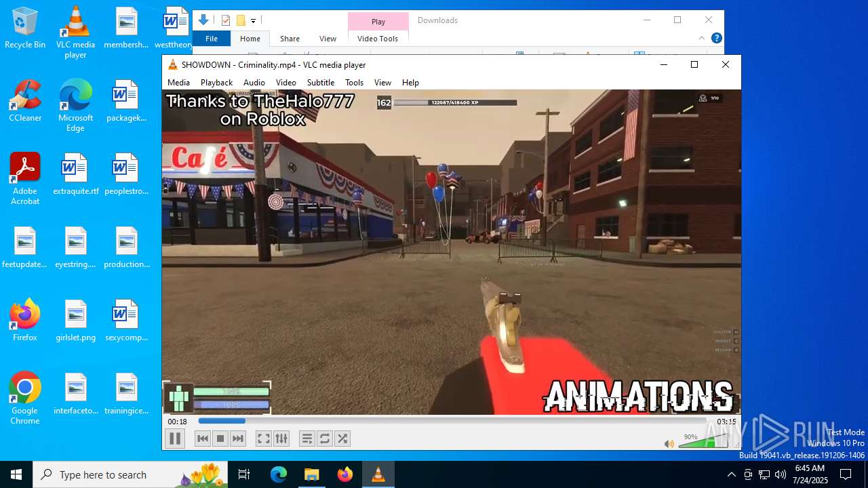Select extraquite.rtf desktop file
This screenshot has height=488, width=868.
coord(75,175)
